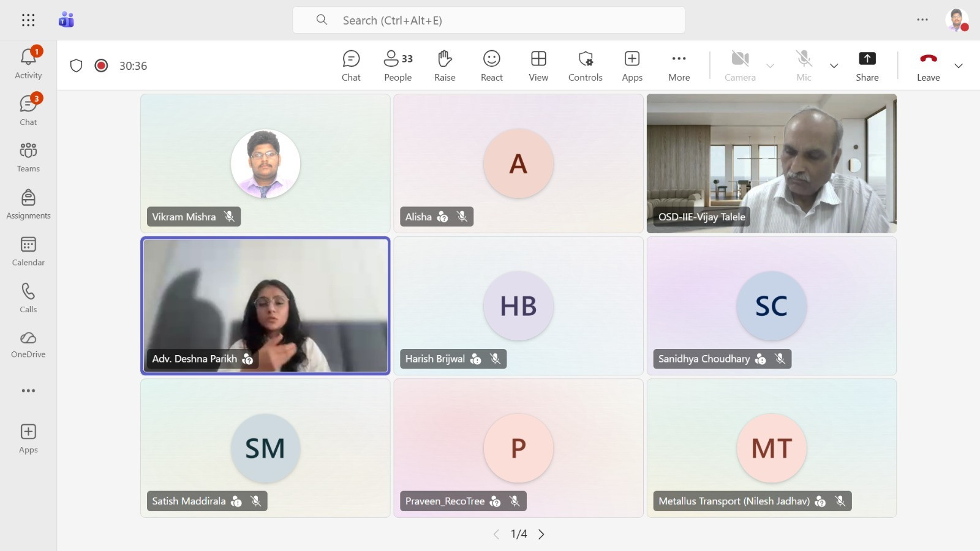Open the meeting Chat panel
Viewport: 980px width, 551px height.
351,66
